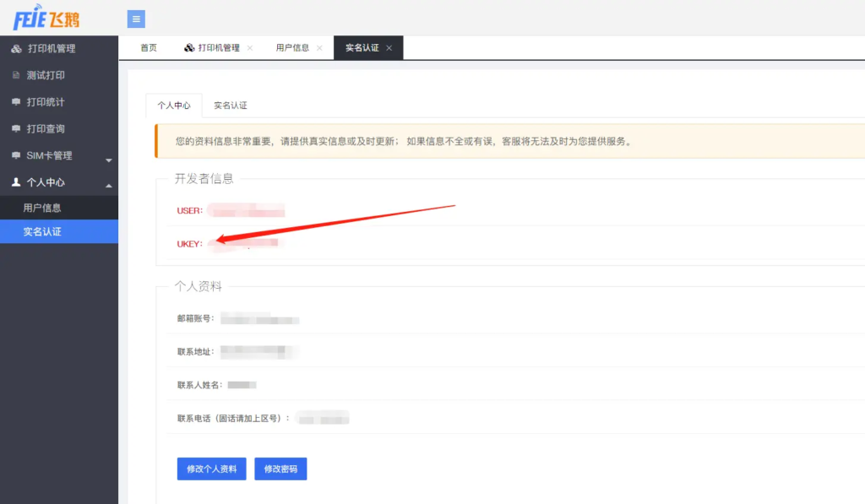Click the 测试打印 document icon

coord(14,75)
